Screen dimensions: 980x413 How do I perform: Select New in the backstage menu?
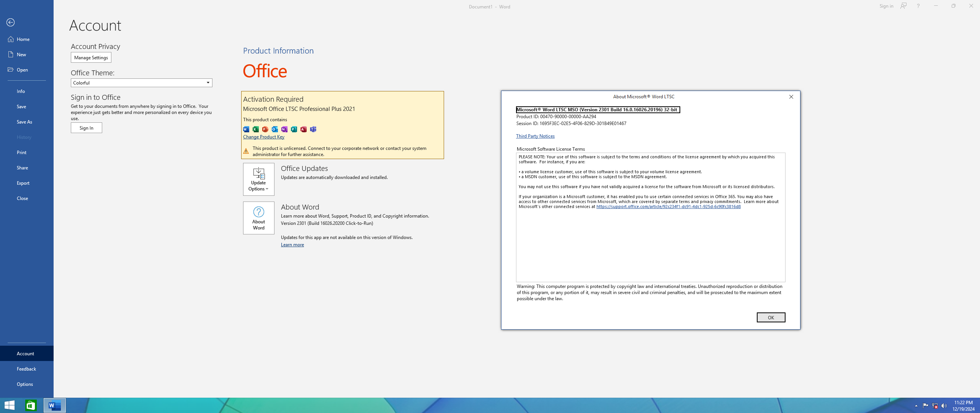pos(27,54)
